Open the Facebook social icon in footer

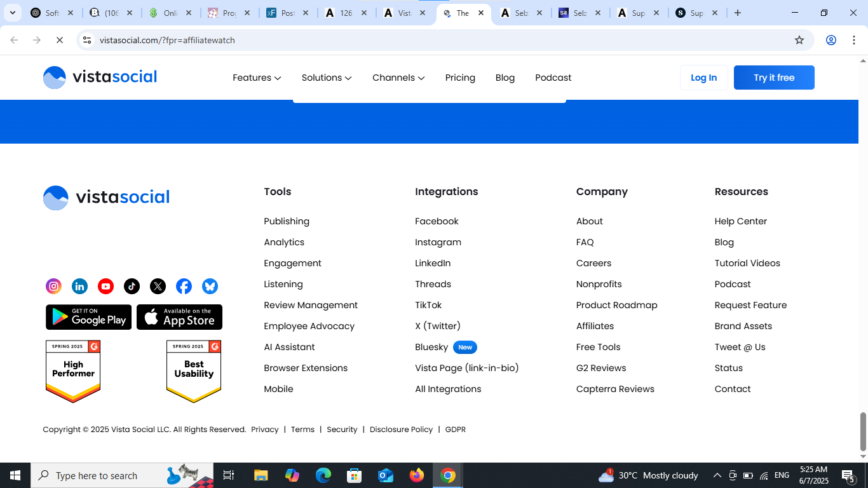(x=184, y=287)
